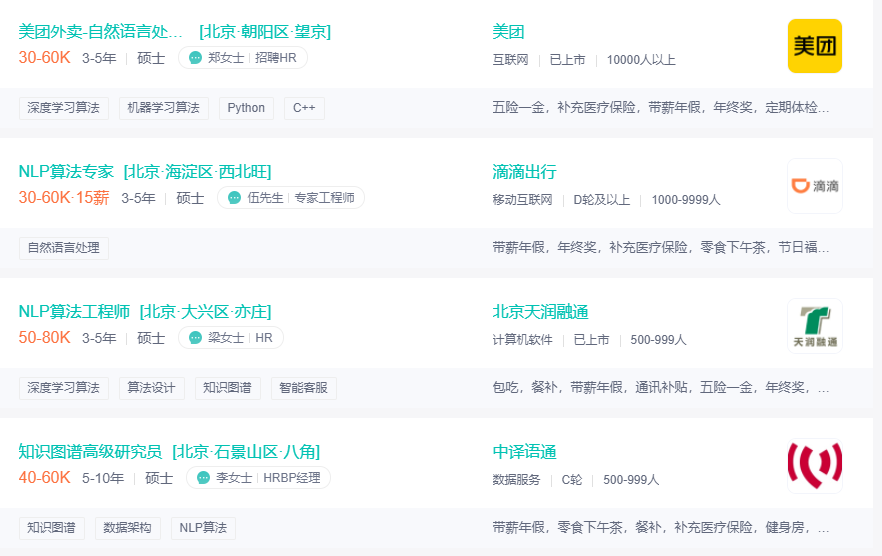This screenshot has height=556, width=882.
Task: Click the 30-60K·15薪 salary text
Action: coord(64,198)
